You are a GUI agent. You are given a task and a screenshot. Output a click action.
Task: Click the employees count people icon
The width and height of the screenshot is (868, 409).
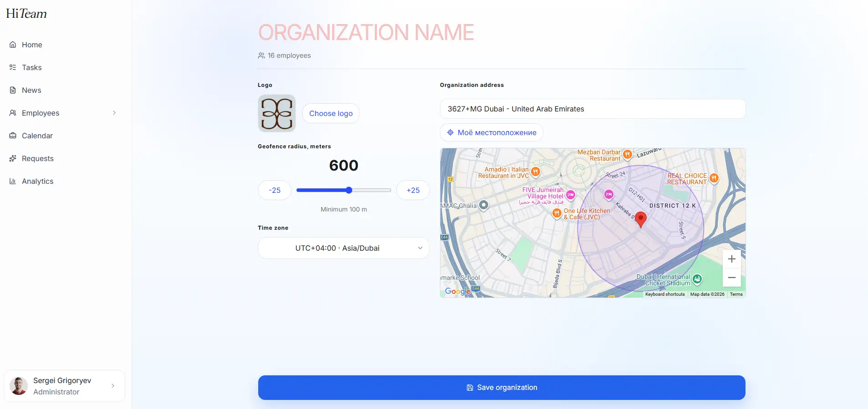[x=261, y=56]
